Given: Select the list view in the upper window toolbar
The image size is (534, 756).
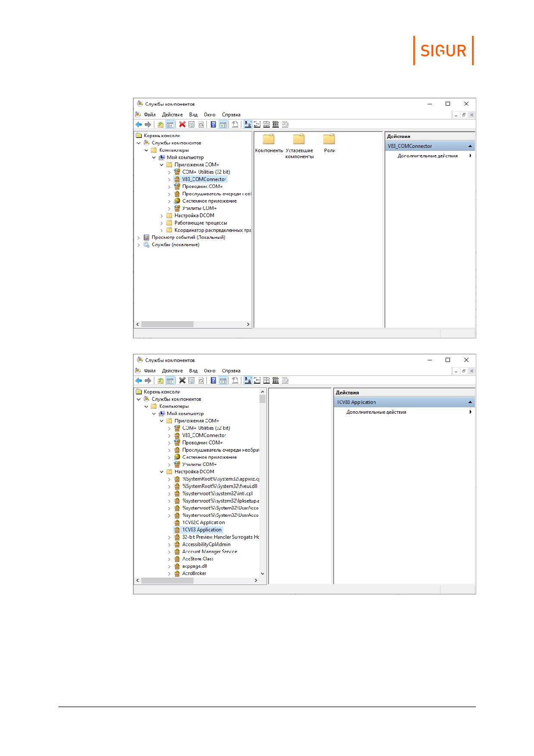Looking at the screenshot, I should point(266,125).
